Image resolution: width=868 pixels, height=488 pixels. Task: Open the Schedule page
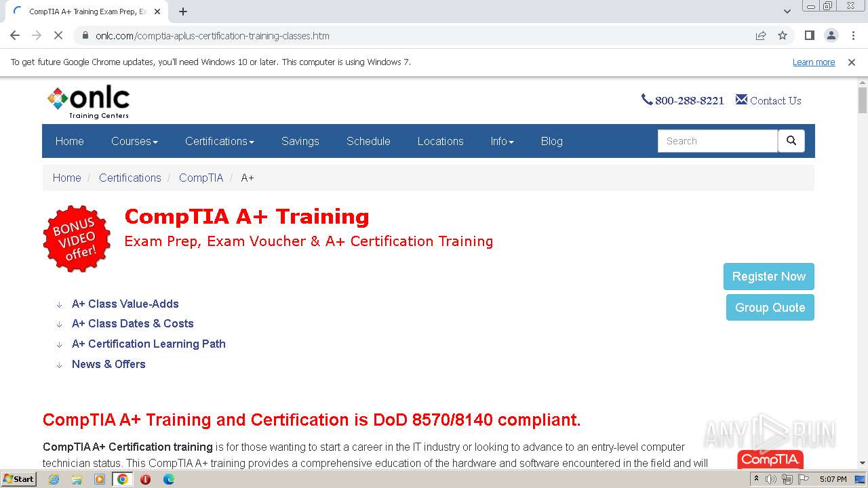point(368,141)
